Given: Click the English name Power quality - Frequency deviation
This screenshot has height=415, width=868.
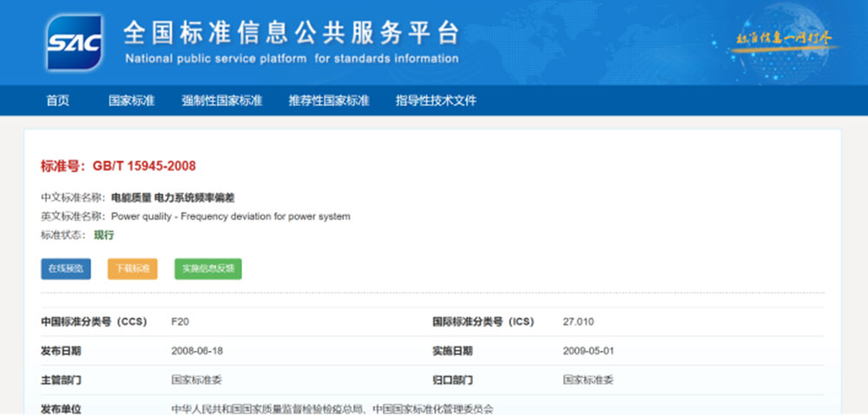Looking at the screenshot, I should [x=231, y=216].
